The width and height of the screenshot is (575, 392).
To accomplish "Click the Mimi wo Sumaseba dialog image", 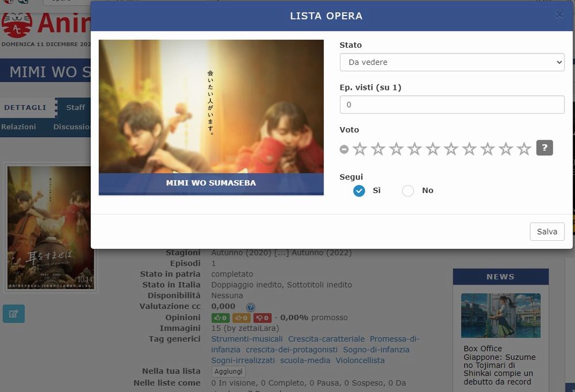I will [x=211, y=117].
